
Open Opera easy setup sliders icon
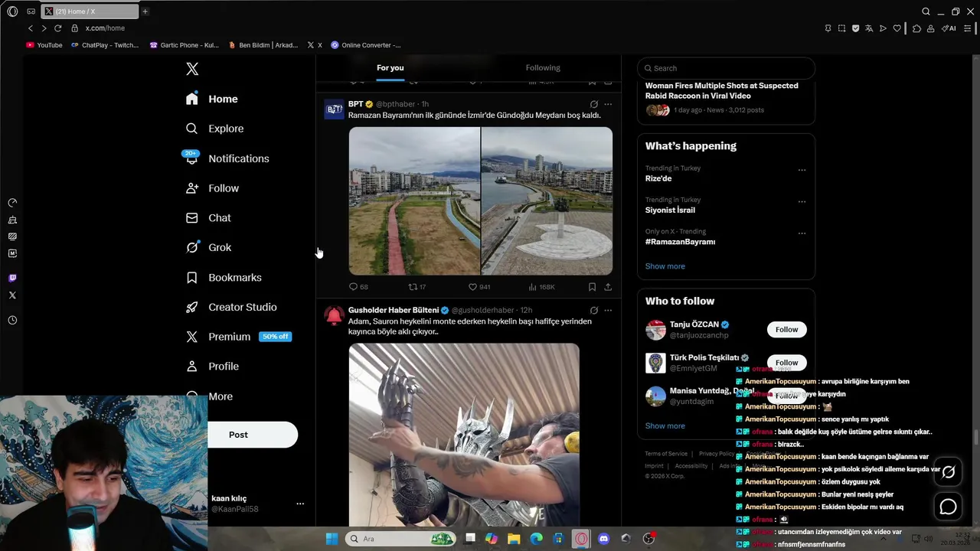(967, 28)
